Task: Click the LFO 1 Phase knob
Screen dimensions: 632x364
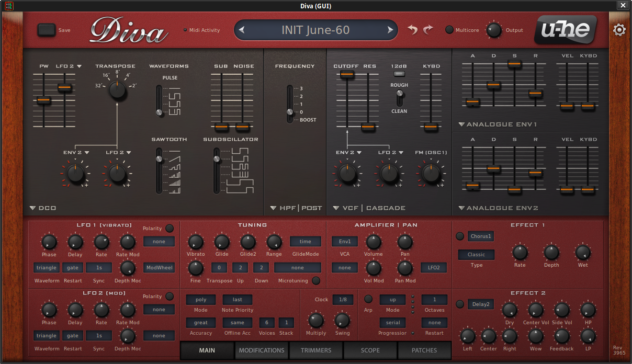Action: click(49, 242)
